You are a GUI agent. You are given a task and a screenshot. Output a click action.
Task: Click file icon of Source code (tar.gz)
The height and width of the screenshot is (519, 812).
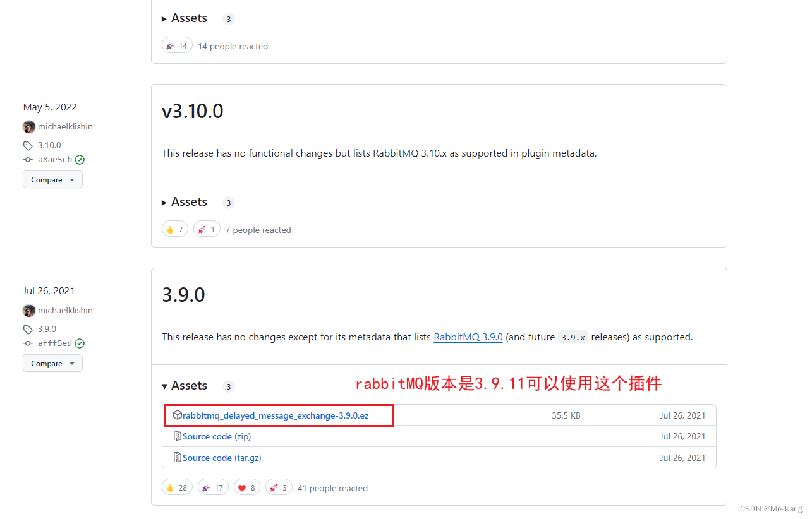(x=178, y=458)
